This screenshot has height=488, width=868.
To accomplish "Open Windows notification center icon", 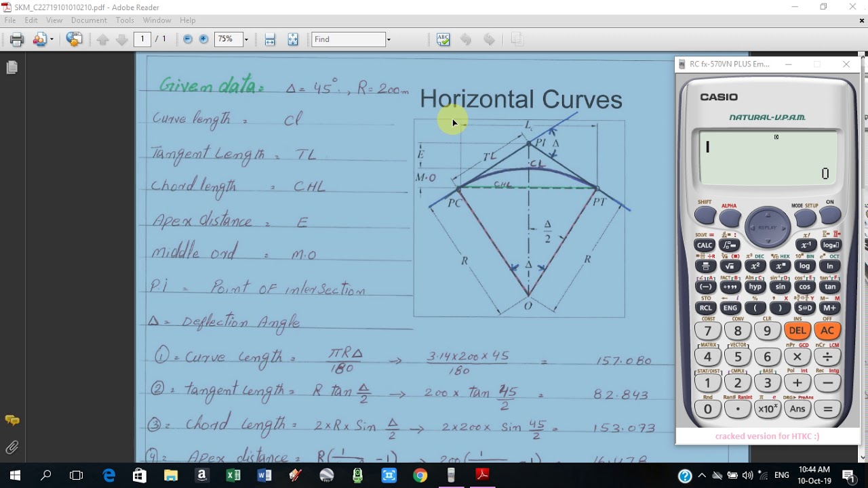I will 848,475.
